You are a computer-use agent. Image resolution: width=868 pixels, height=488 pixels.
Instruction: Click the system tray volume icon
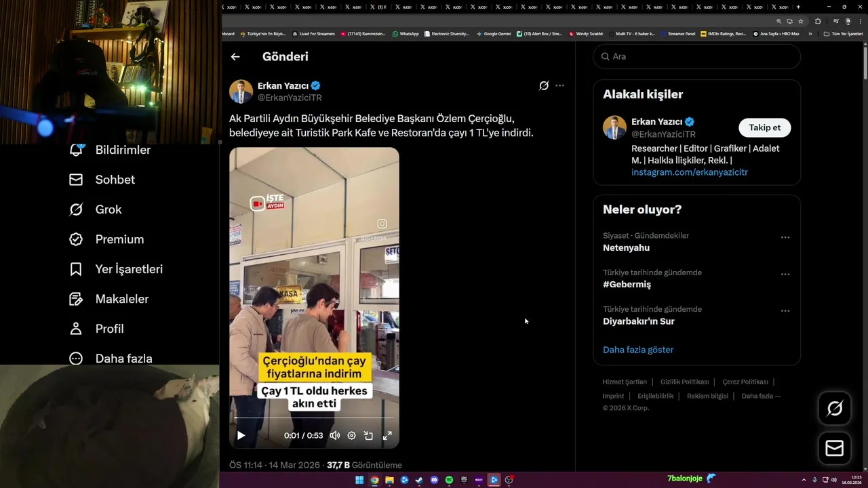[833, 480]
